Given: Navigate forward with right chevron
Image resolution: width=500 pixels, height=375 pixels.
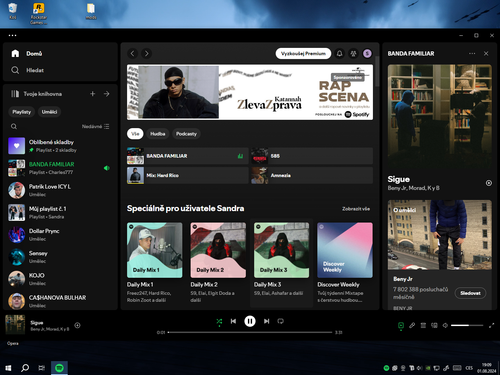Looking at the screenshot, I should (x=146, y=54).
